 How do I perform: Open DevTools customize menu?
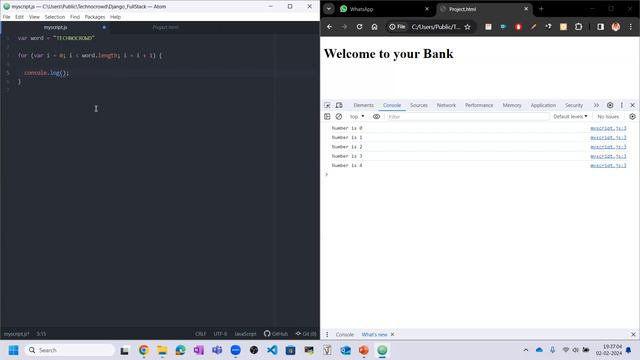point(622,105)
